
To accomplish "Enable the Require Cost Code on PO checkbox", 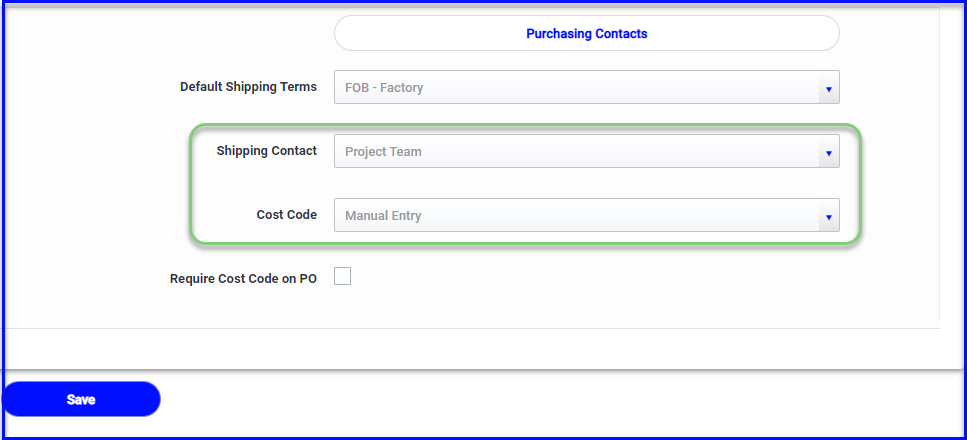I will click(342, 276).
